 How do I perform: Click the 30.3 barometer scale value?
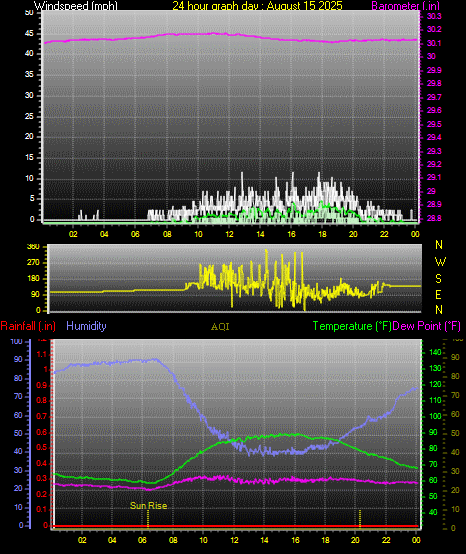(x=434, y=16)
